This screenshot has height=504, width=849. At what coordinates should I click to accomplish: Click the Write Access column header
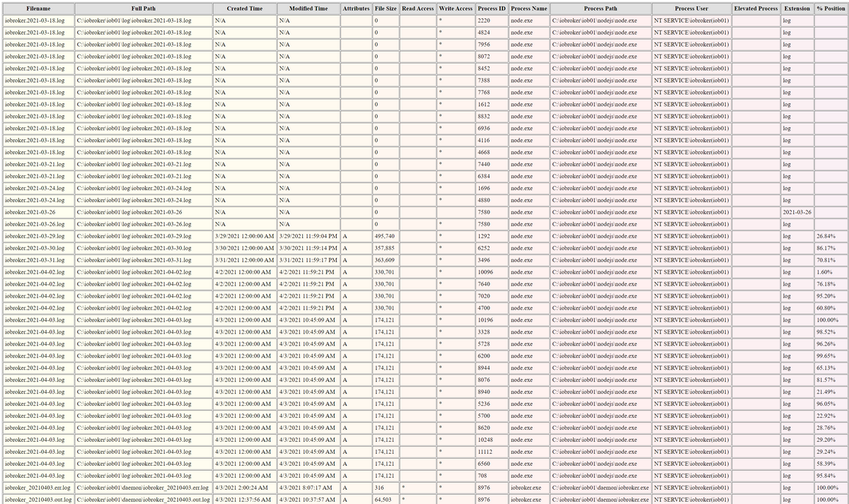455,8
